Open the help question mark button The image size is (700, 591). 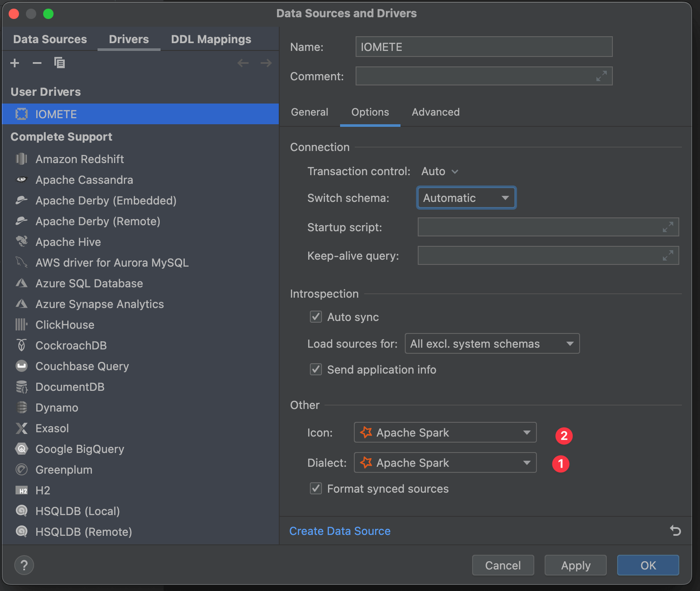click(x=24, y=565)
